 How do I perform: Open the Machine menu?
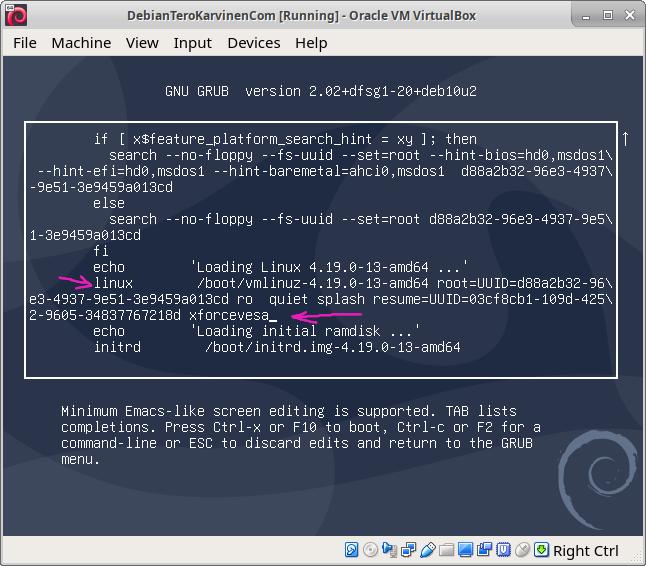[x=81, y=42]
